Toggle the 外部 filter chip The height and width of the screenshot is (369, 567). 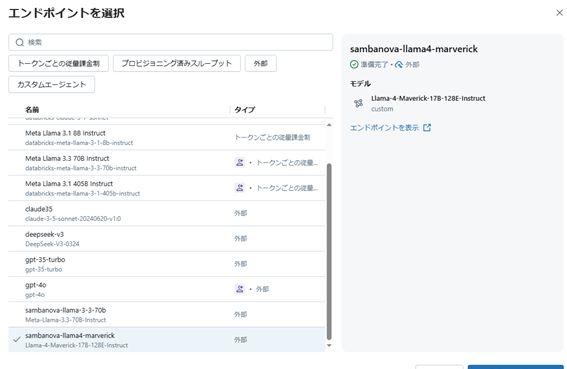(261, 64)
